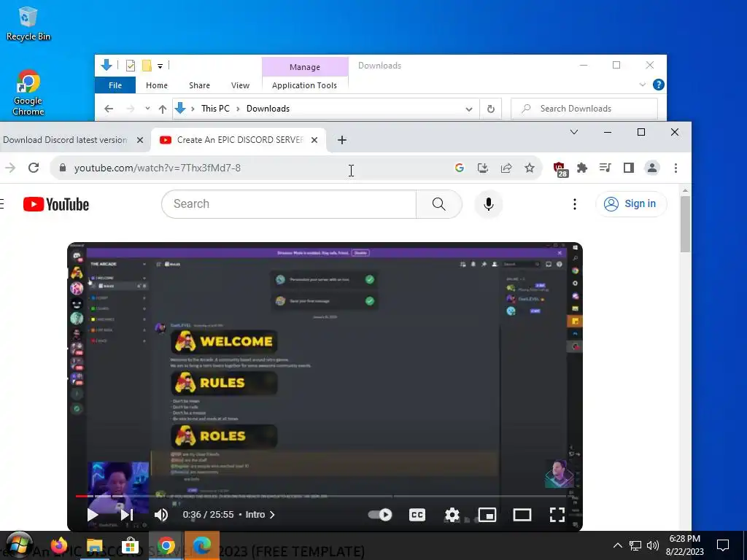Viewport: 747px width, 560px height.
Task: Open video settings gear
Action: click(452, 515)
